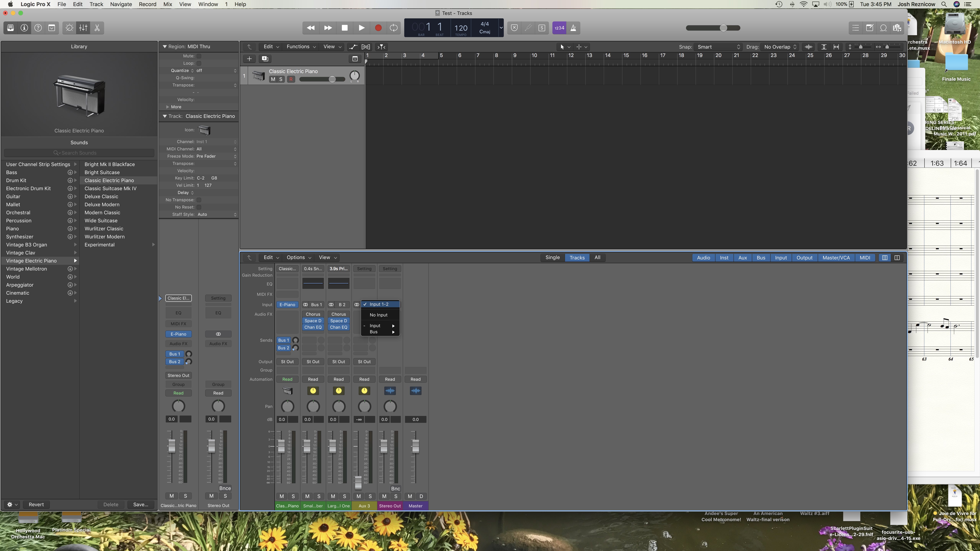Enable the Loop checkbox in Region inspector
Image resolution: width=980 pixels, height=551 pixels.
[x=199, y=63]
